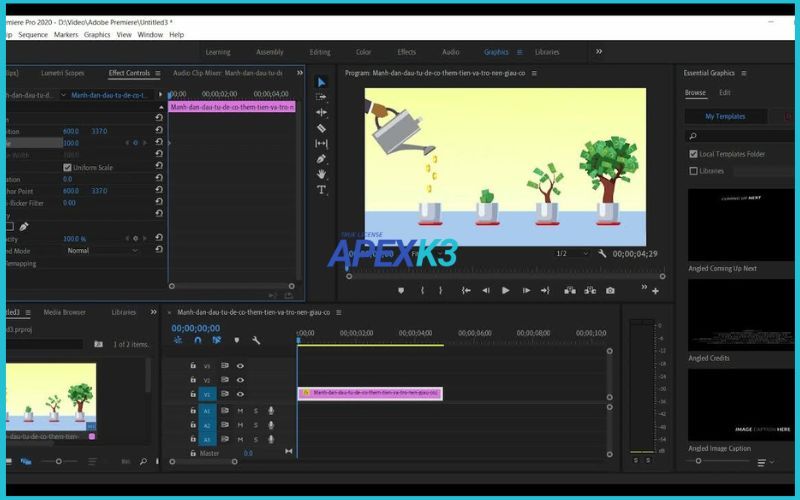This screenshot has height=500, width=800.
Task: Open the Essential Graphics panel menu
Action: tap(744, 73)
